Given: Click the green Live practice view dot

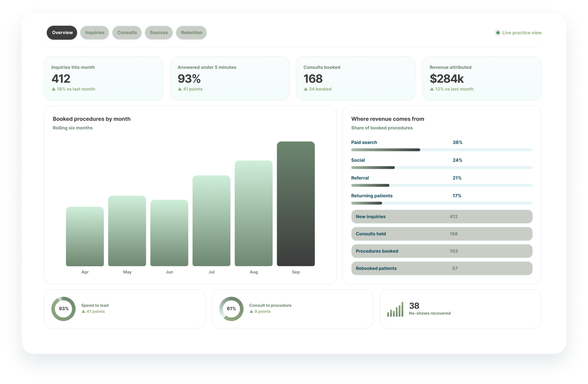Looking at the screenshot, I should click(498, 33).
